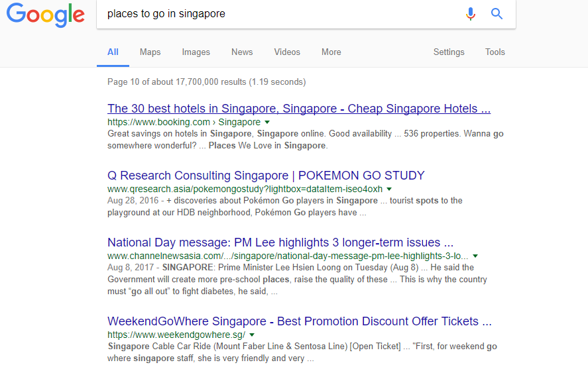Click the Aug 28, 2016 Pokémon Go snippet
The width and height of the screenshot is (588, 379).
coord(284,207)
